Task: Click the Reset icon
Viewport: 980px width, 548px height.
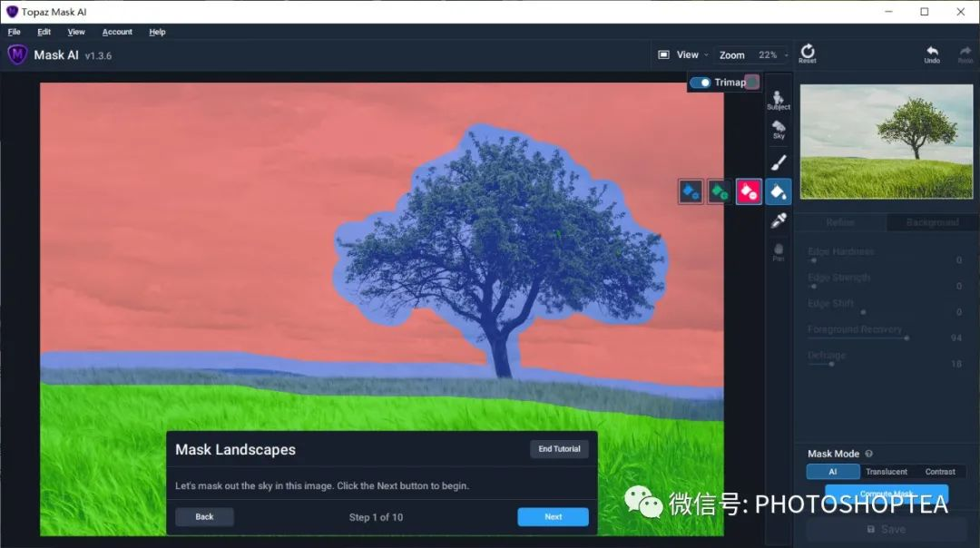Action: coord(808,54)
